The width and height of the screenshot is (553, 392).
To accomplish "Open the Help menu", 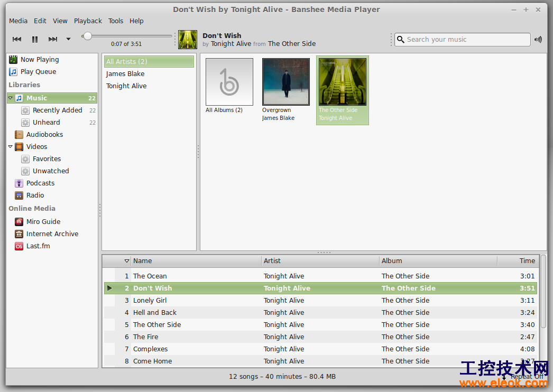I will (136, 21).
